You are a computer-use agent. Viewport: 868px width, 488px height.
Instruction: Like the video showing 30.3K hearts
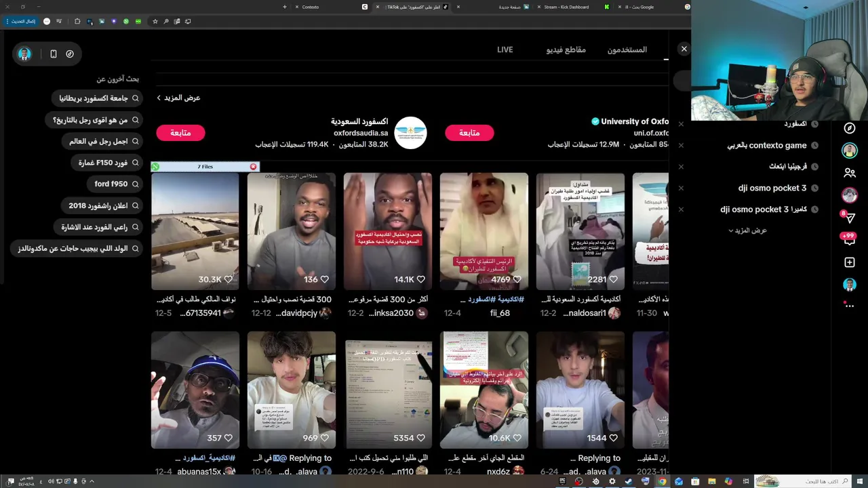(229, 279)
